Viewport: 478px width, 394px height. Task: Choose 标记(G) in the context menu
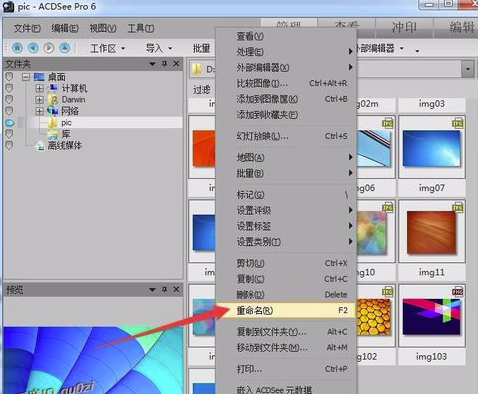[286, 195]
